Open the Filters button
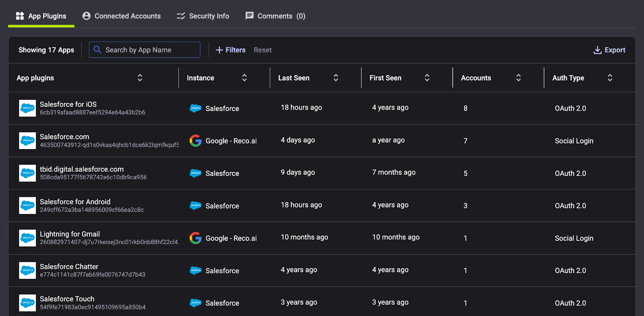 pyautogui.click(x=231, y=50)
